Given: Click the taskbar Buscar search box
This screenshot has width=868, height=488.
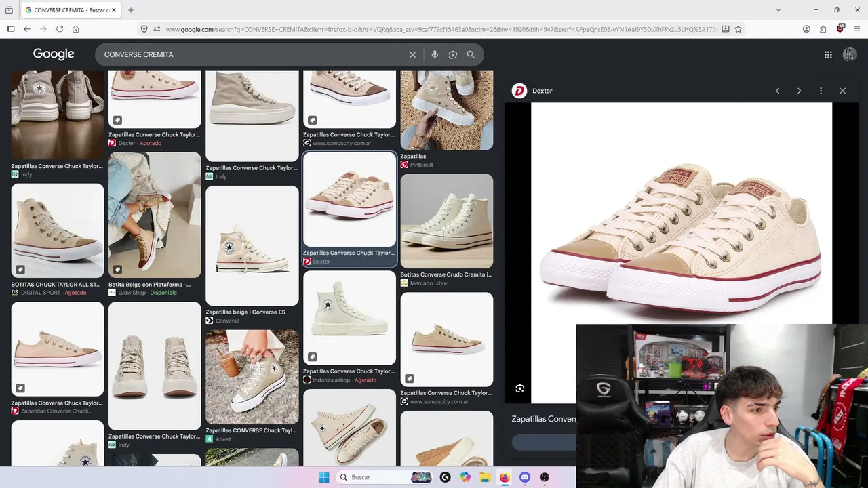Looking at the screenshot, I should [x=385, y=477].
